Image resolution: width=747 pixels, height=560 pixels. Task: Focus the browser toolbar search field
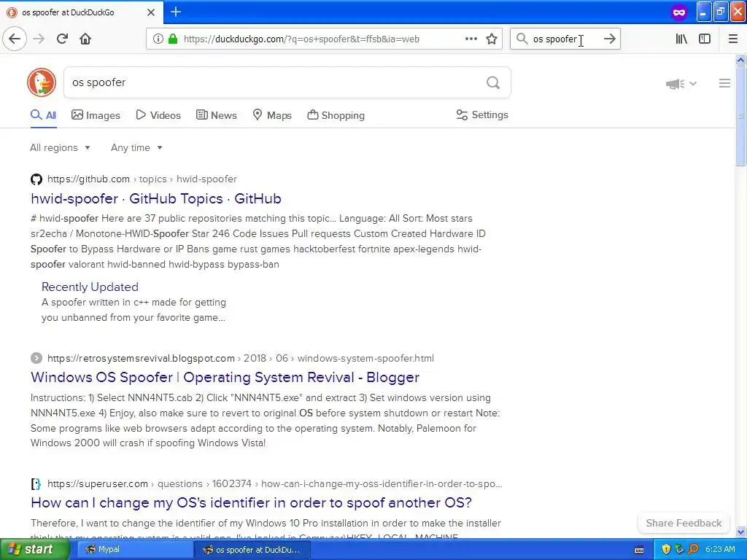(x=565, y=39)
